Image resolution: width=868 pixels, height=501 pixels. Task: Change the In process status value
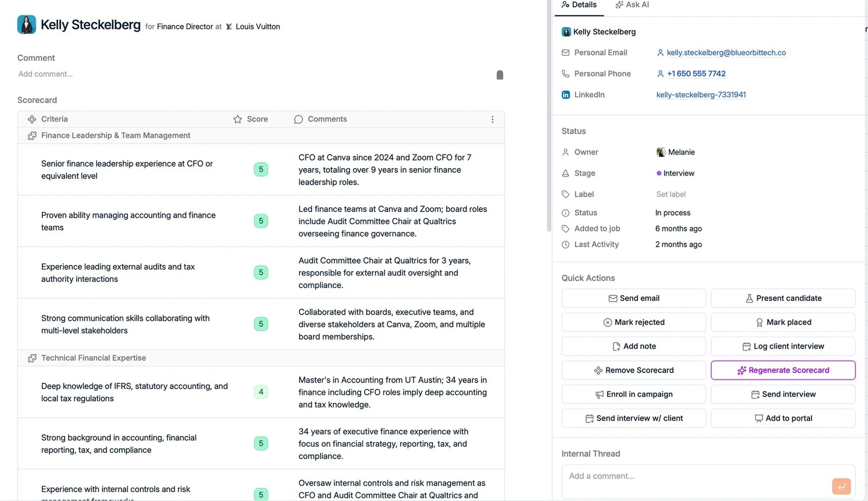pyautogui.click(x=673, y=213)
